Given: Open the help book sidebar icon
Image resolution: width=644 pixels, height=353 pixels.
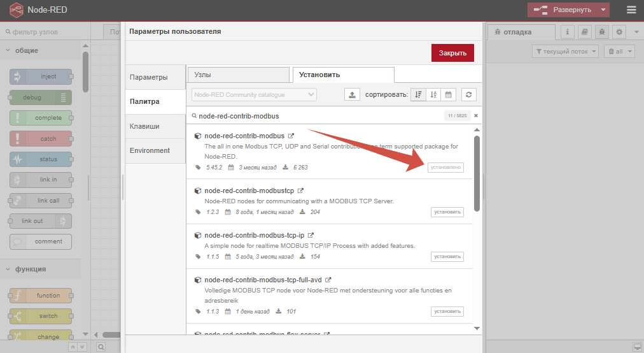Looking at the screenshot, I should tap(584, 32).
